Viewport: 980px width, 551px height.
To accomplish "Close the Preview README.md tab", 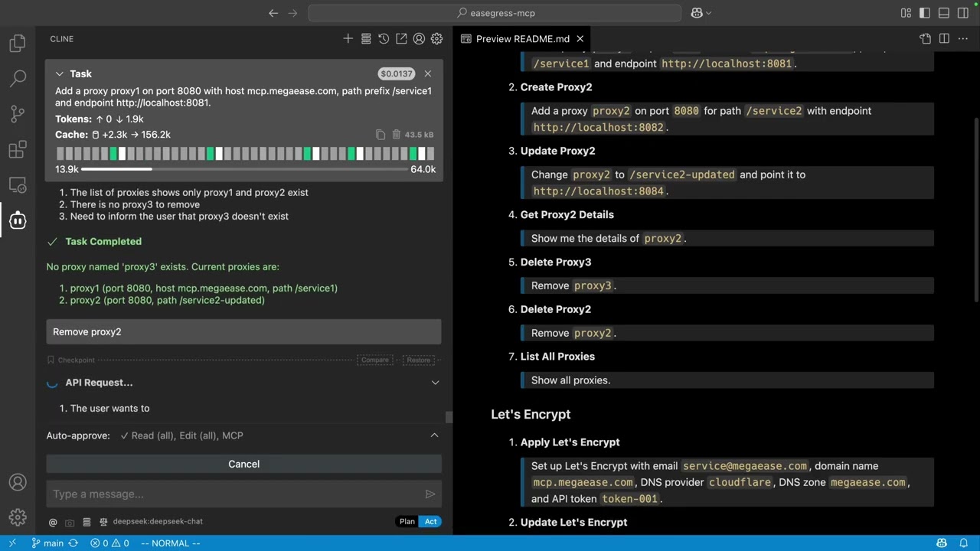I will [580, 39].
